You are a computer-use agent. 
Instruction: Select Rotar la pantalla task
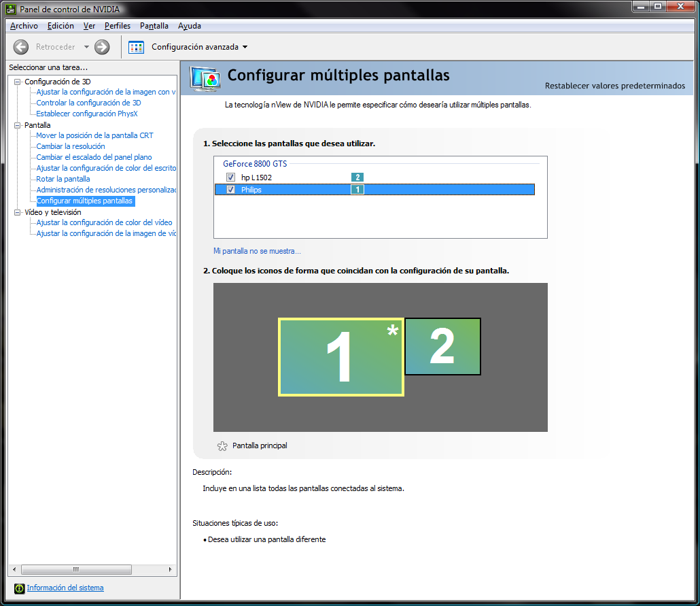tap(63, 179)
